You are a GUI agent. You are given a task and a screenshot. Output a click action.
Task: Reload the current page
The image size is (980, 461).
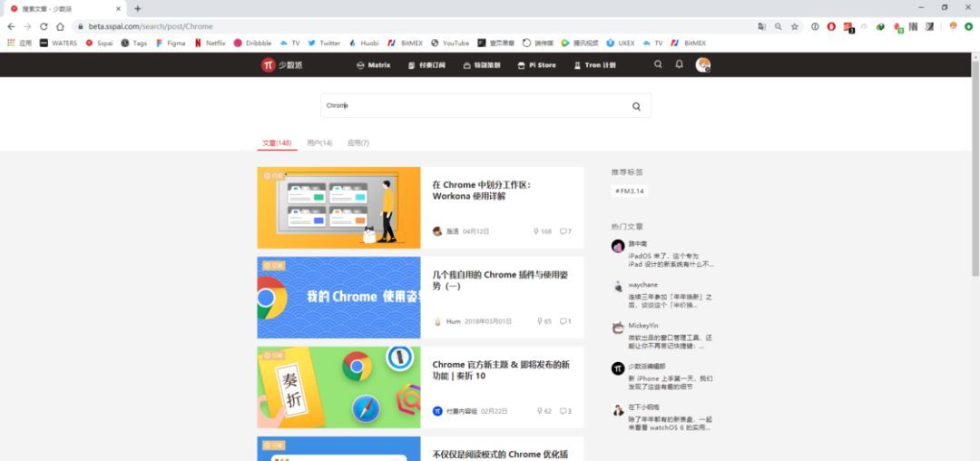click(x=44, y=27)
